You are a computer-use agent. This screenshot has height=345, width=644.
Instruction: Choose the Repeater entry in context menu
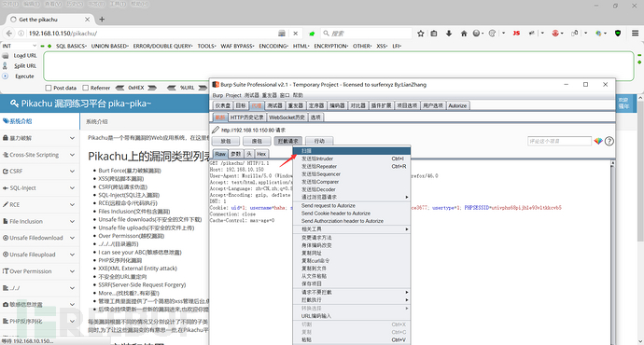[352, 166]
